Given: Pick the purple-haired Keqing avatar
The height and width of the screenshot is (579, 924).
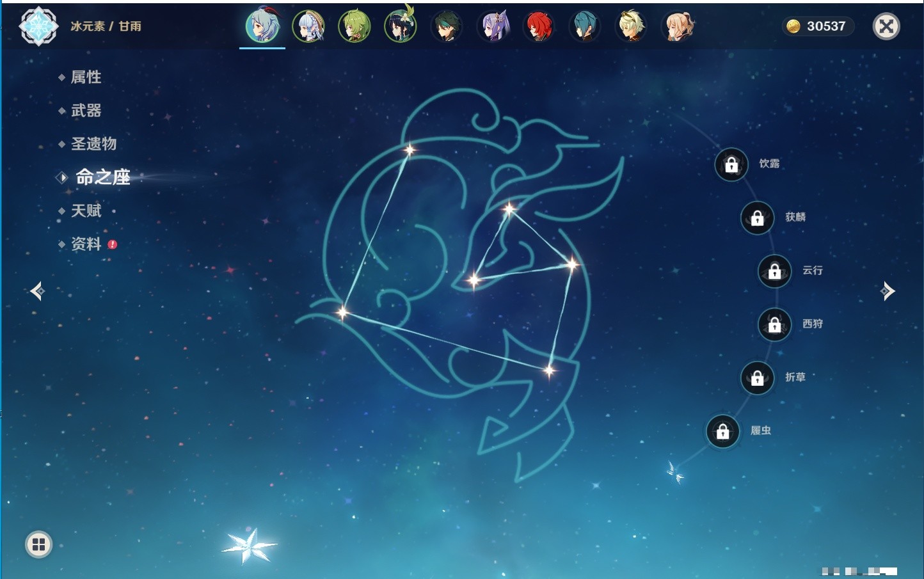Looking at the screenshot, I should tap(493, 27).
